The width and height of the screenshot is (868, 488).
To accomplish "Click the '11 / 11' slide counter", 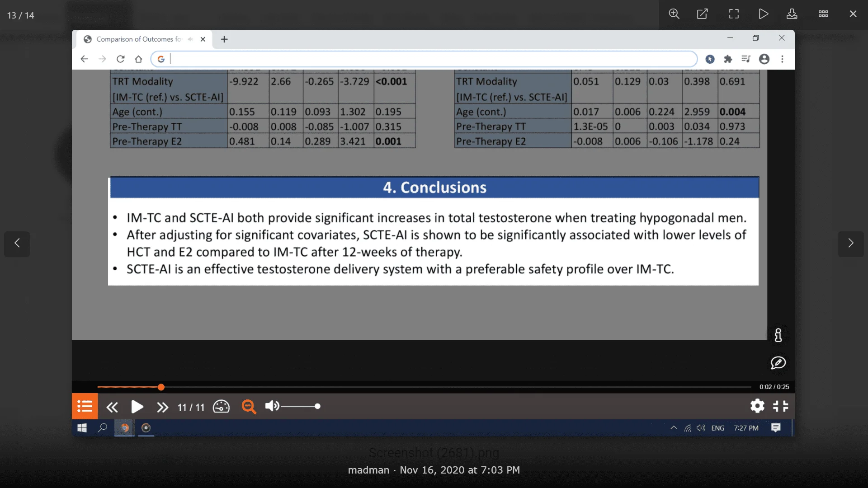I will pyautogui.click(x=191, y=408).
